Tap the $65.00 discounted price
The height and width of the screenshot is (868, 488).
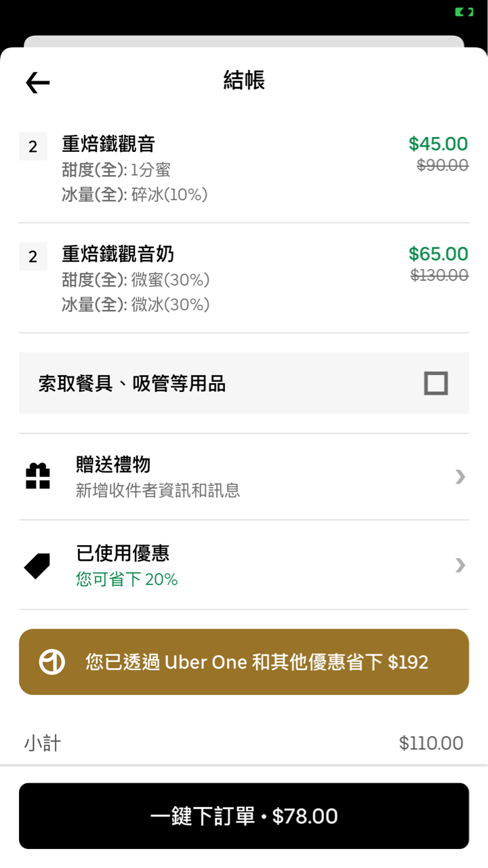(438, 254)
